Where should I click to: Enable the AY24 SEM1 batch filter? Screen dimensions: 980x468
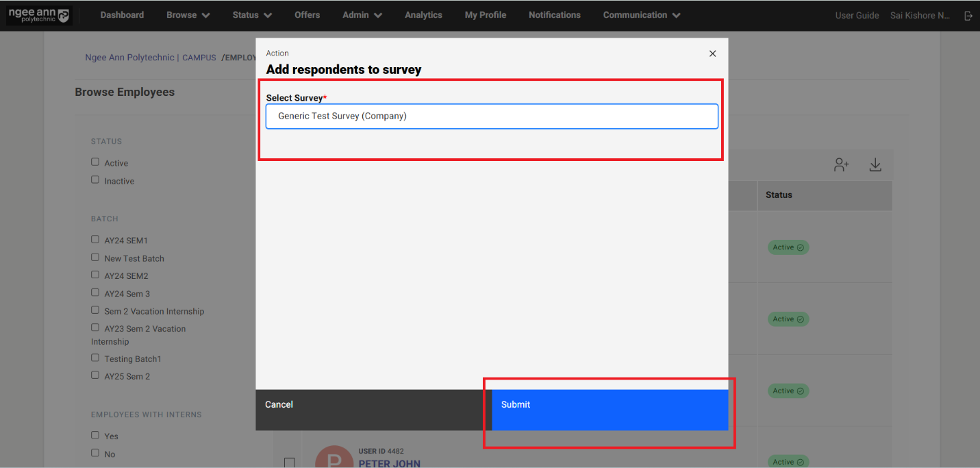95,240
